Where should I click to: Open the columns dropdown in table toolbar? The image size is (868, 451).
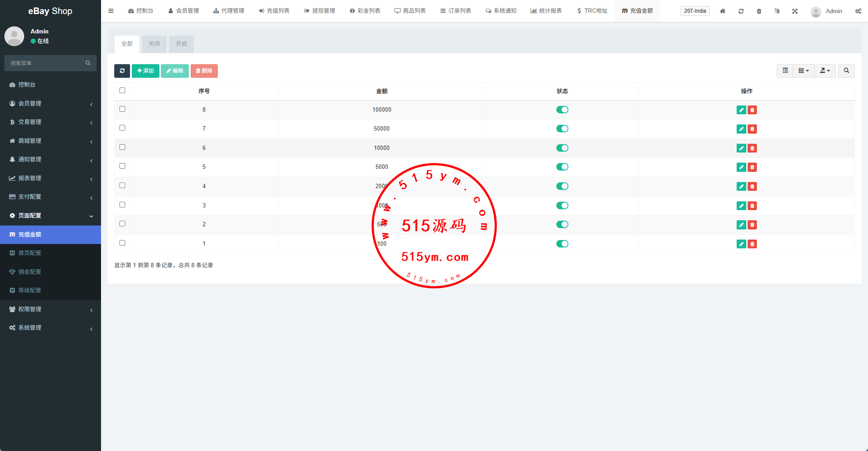803,71
